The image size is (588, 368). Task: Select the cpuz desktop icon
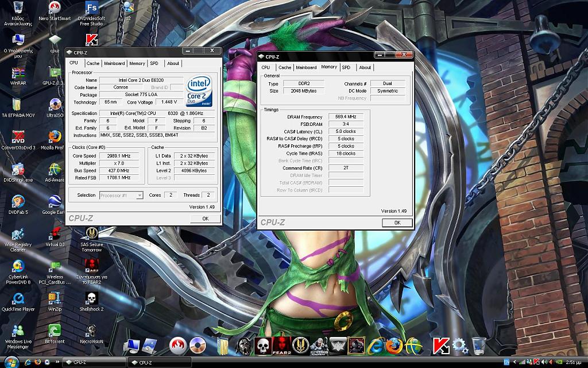[x=55, y=44]
